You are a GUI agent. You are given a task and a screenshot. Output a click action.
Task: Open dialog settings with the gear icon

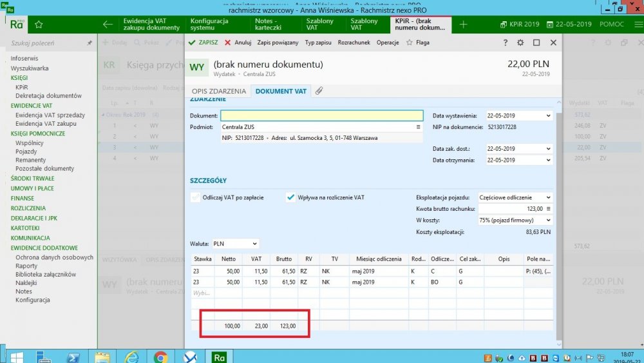pyautogui.click(x=520, y=43)
